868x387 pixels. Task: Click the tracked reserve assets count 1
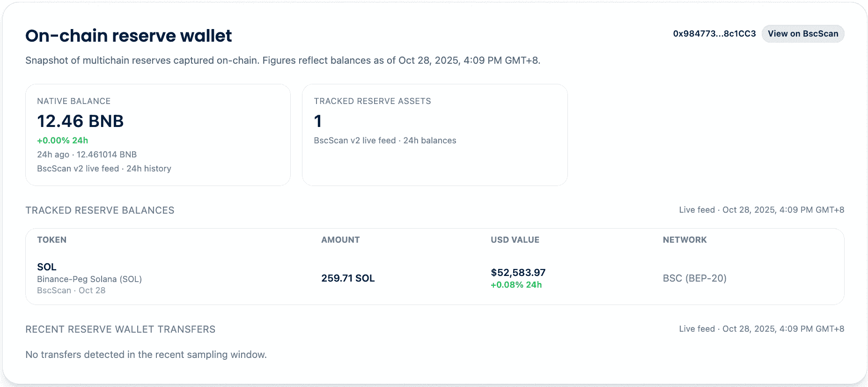click(318, 121)
